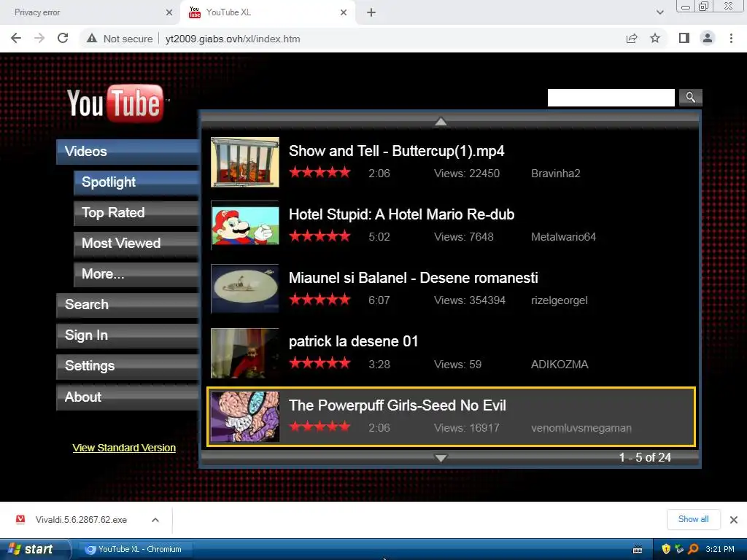Open More... categories

coord(136,274)
